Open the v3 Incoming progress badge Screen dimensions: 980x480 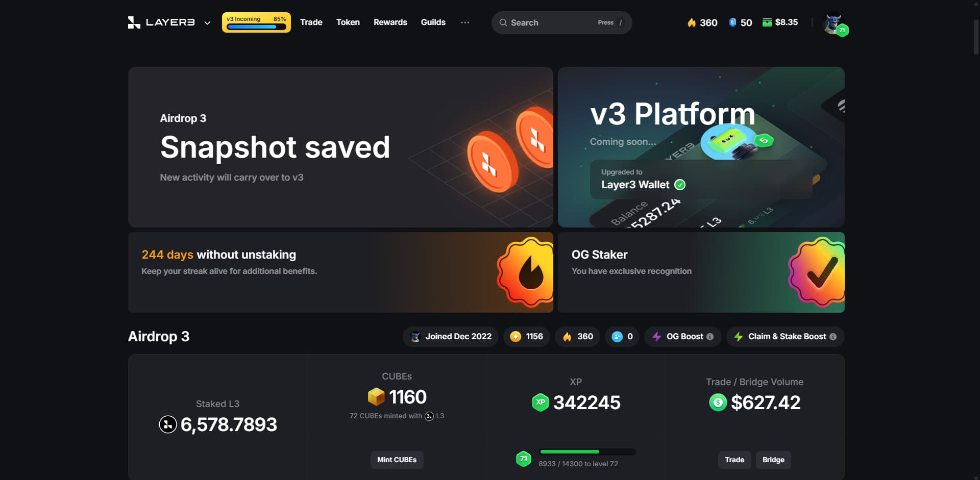[256, 22]
